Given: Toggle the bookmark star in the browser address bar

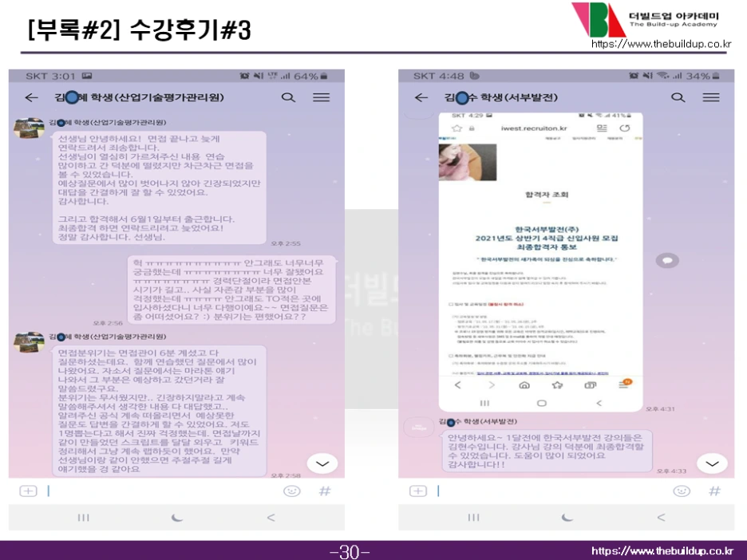Looking at the screenshot, I should (x=457, y=128).
